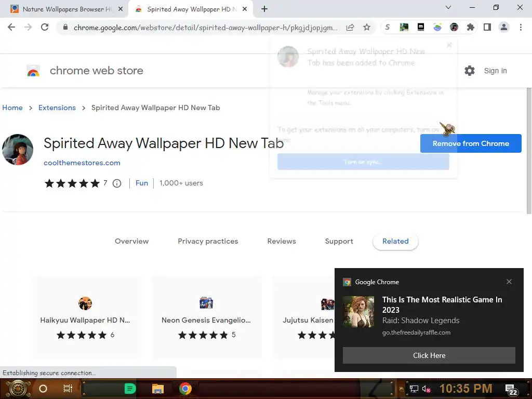The image size is (532, 399).
Task: Share this page from address bar
Action: [350, 27]
